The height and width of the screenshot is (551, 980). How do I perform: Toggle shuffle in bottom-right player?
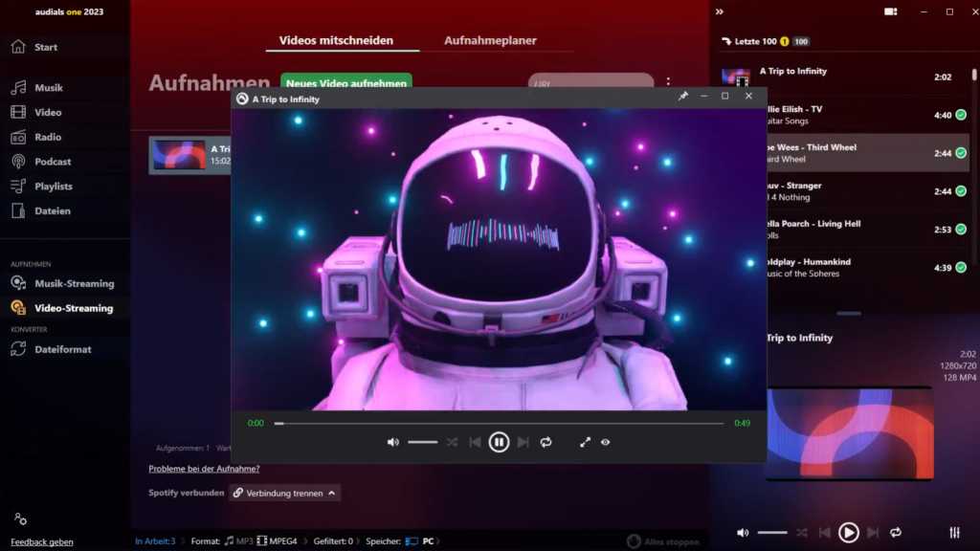[x=801, y=533]
